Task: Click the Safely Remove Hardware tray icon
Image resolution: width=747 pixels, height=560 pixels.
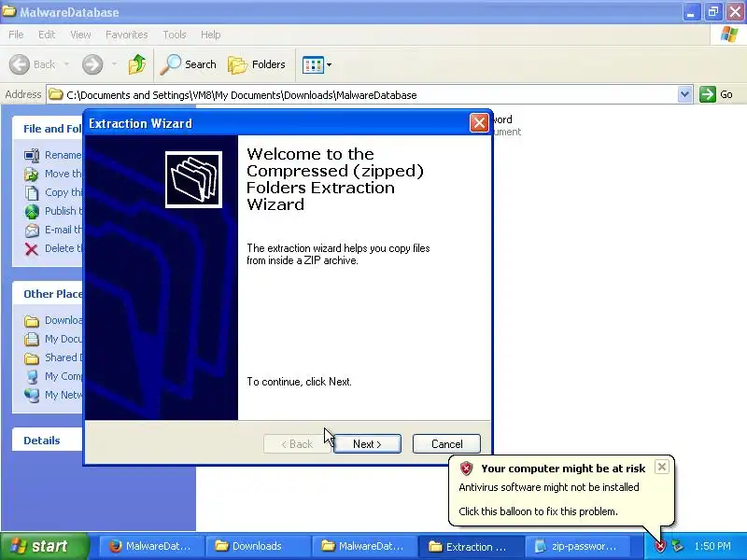Action: coord(677,546)
